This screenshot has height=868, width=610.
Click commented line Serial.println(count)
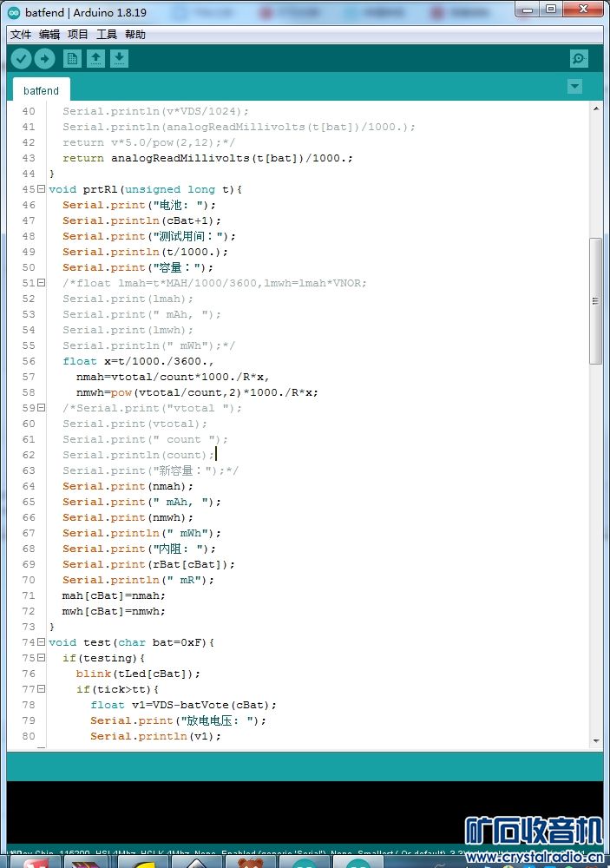tap(138, 455)
